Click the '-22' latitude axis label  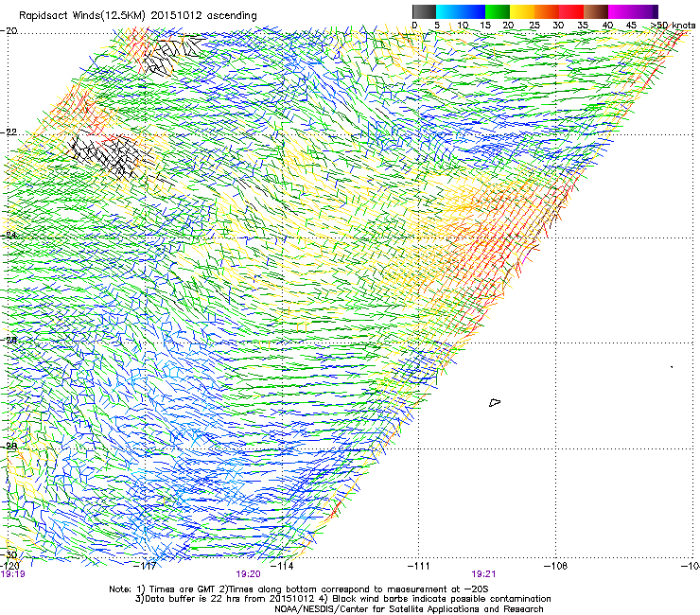(x=9, y=132)
